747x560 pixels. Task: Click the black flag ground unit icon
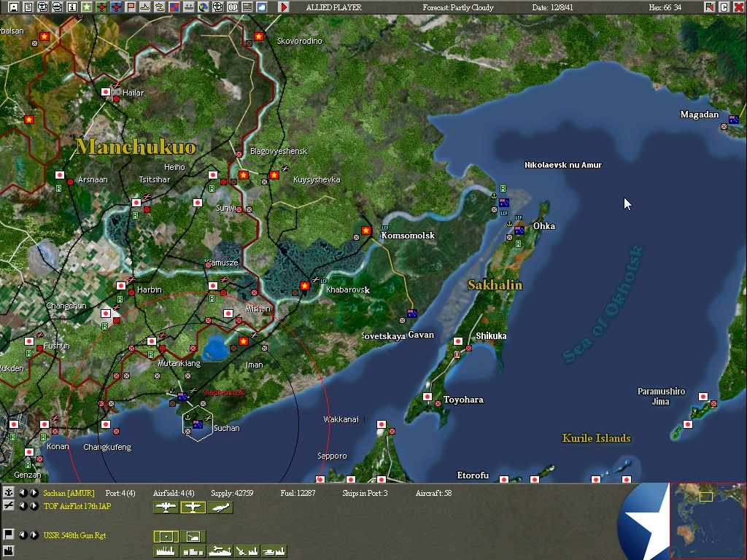click(8, 534)
